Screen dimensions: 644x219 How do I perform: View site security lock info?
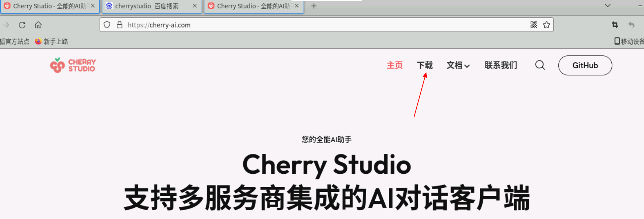coord(120,25)
